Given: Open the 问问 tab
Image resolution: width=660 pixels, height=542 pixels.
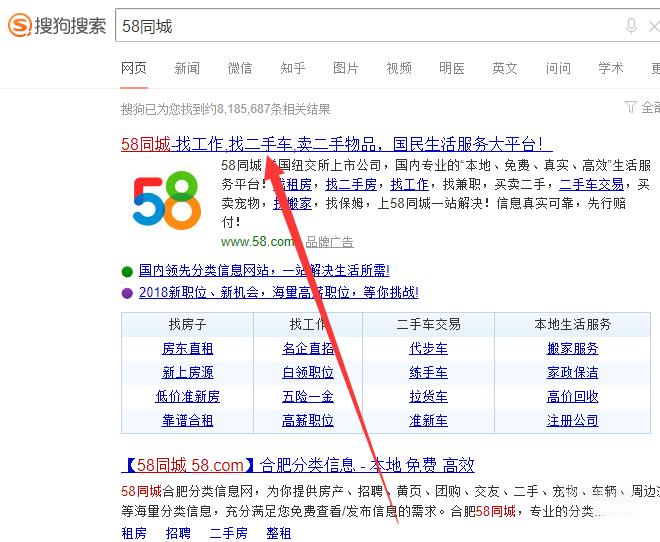Looking at the screenshot, I should pos(558,68).
